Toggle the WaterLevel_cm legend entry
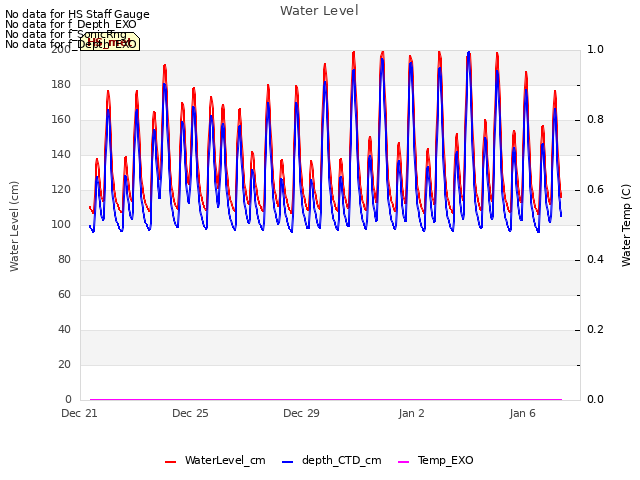 click(215, 460)
